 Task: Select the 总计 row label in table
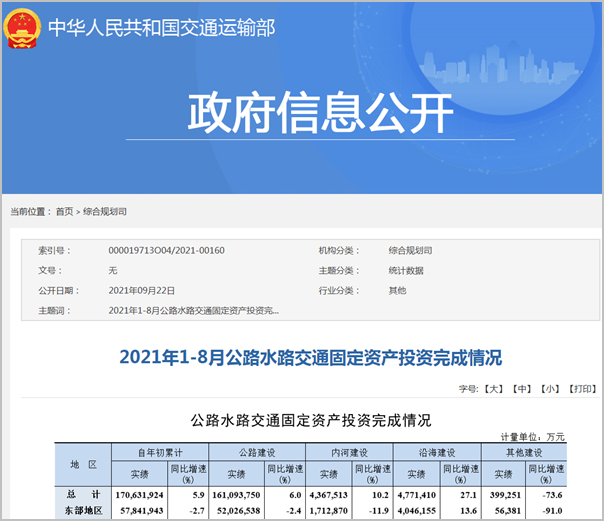83,494
